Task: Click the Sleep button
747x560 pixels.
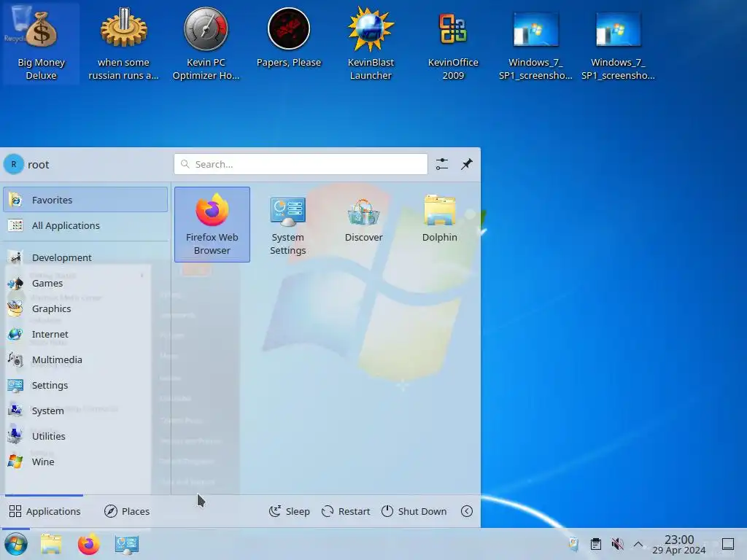Action: [x=289, y=511]
